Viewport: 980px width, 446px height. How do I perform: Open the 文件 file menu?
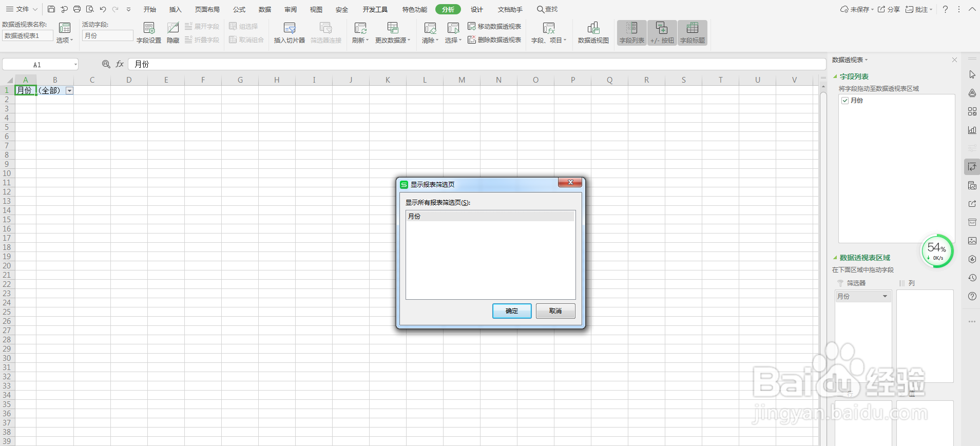click(x=22, y=9)
